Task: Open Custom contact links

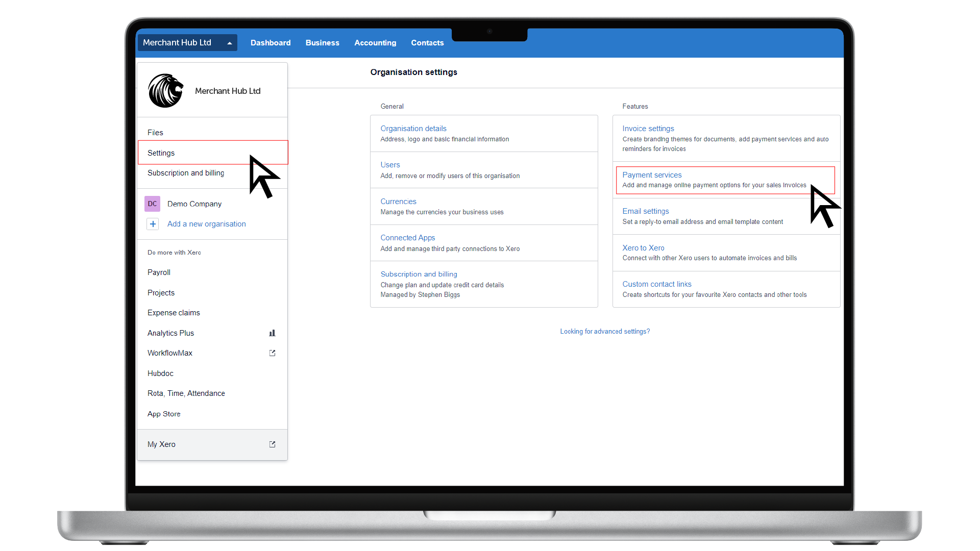Action: pyautogui.click(x=657, y=284)
